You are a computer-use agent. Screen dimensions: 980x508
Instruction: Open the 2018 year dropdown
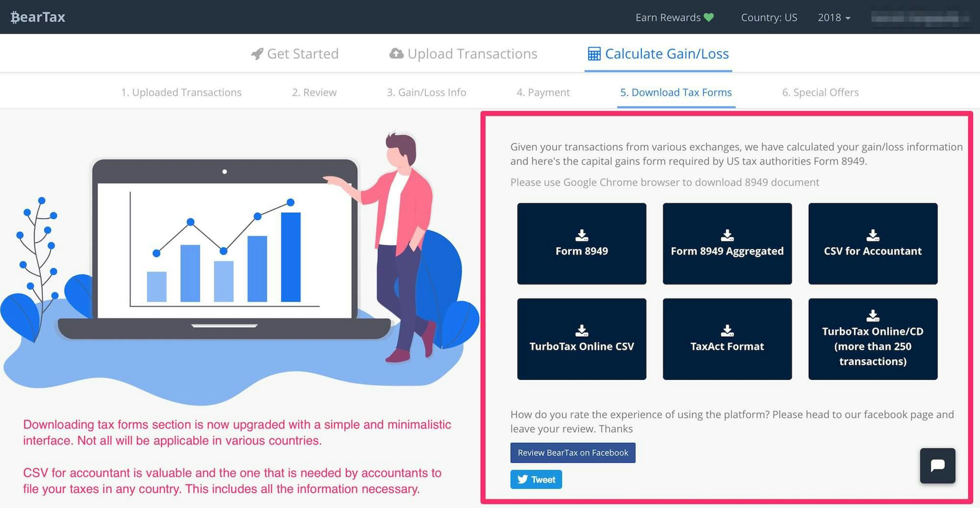(834, 17)
